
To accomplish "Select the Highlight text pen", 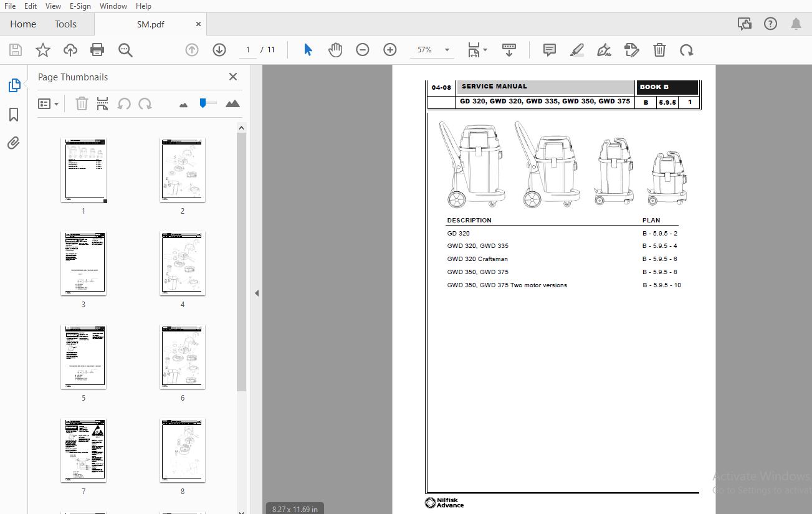I will point(577,50).
